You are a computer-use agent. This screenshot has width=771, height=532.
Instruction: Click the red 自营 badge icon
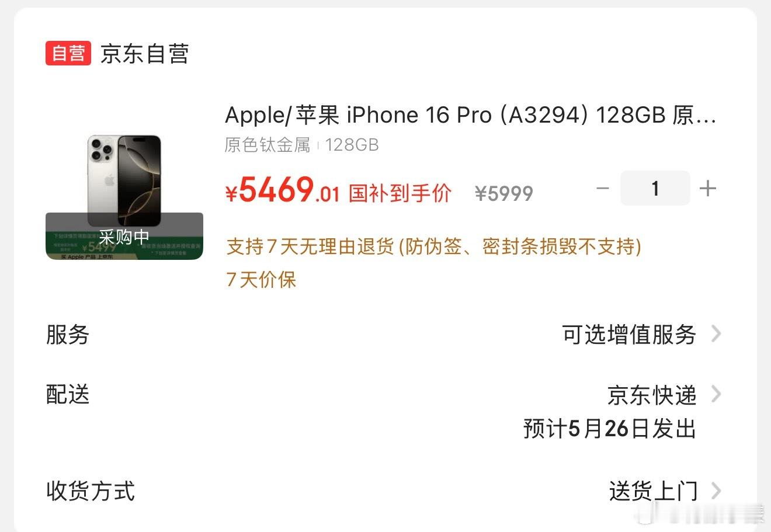(x=68, y=53)
